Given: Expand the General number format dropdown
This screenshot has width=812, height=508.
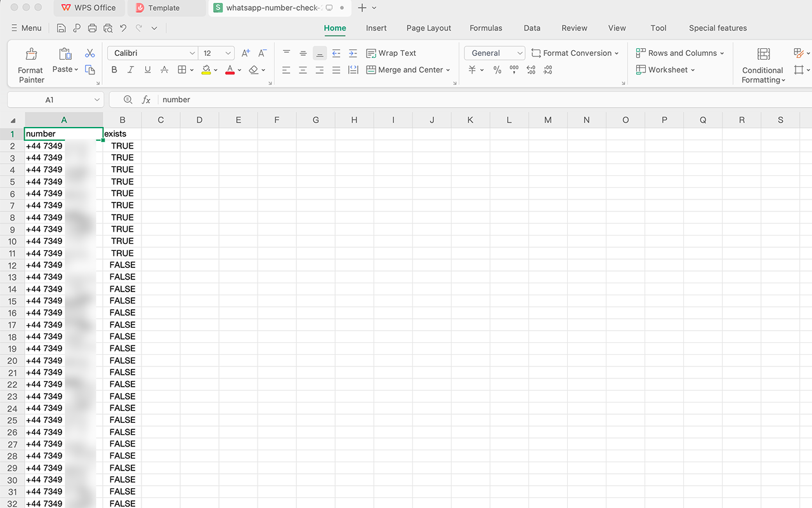Looking at the screenshot, I should pyautogui.click(x=520, y=53).
